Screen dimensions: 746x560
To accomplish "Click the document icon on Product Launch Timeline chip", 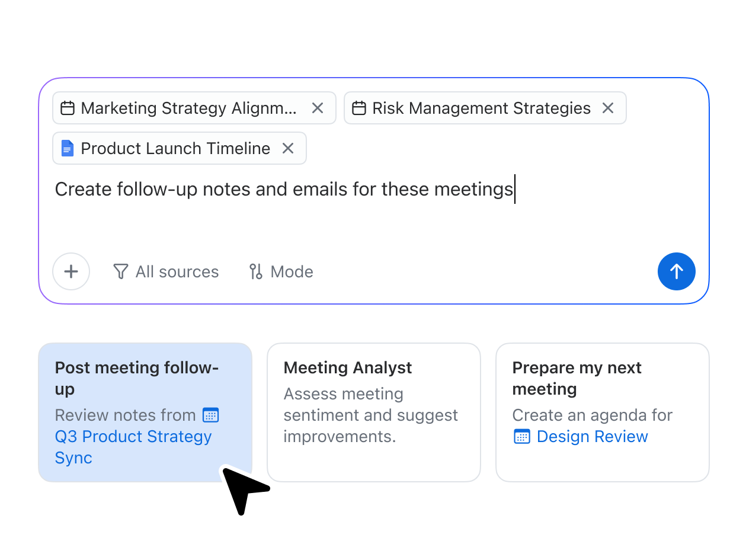I will click(67, 148).
